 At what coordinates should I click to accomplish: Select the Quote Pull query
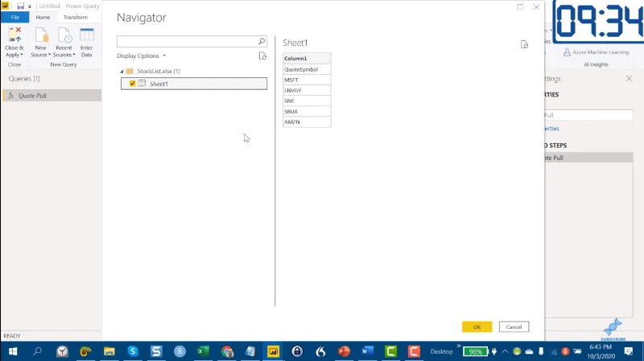[52, 96]
